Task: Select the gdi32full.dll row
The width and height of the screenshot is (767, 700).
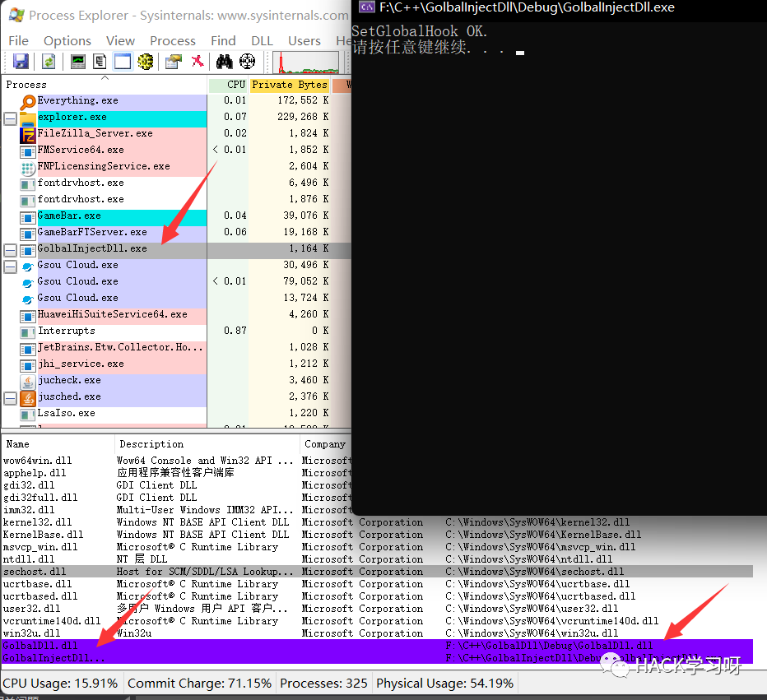Action: tap(176, 498)
